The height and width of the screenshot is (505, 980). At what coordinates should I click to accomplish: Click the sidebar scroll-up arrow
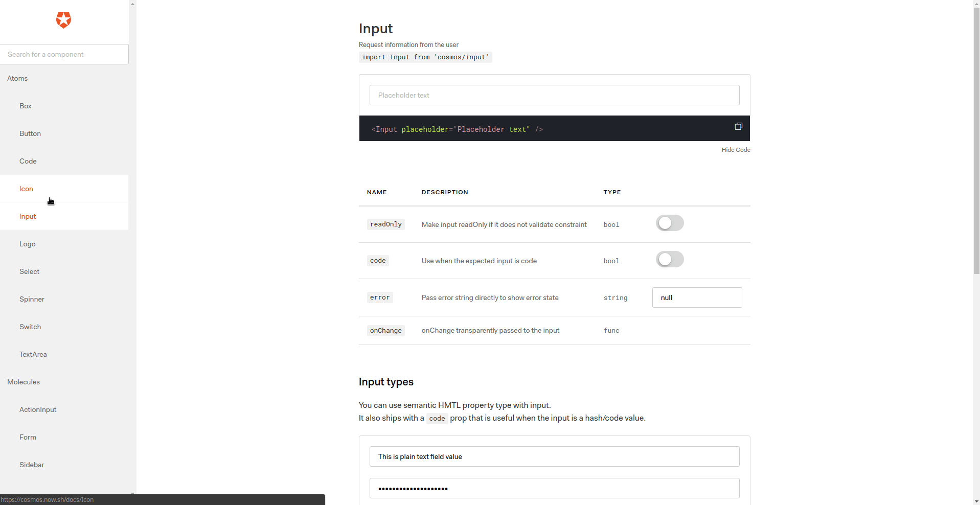pyautogui.click(x=132, y=4)
